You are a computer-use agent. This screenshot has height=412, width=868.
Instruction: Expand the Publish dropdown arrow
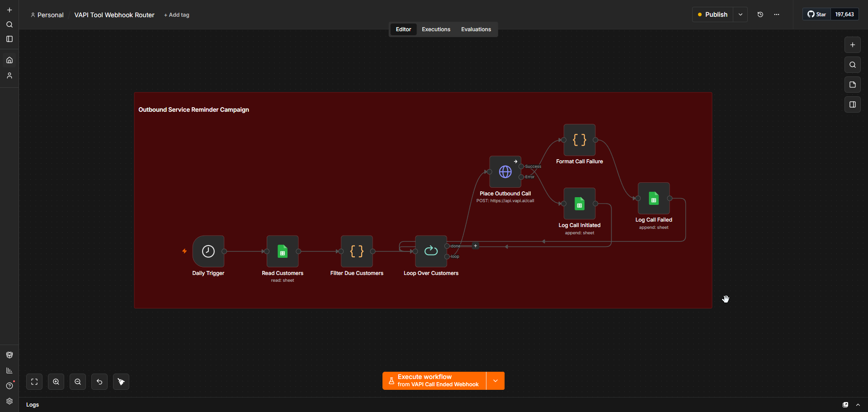coord(741,14)
